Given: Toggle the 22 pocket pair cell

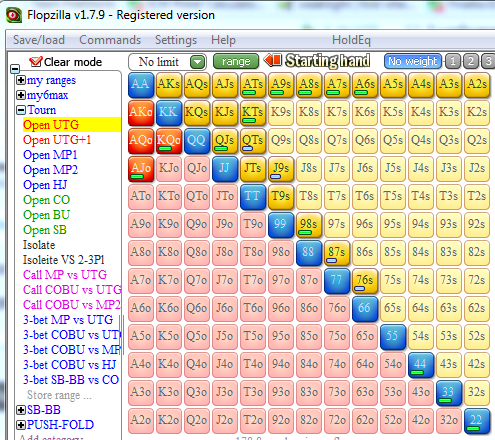Looking at the screenshot, I should 477,421.
